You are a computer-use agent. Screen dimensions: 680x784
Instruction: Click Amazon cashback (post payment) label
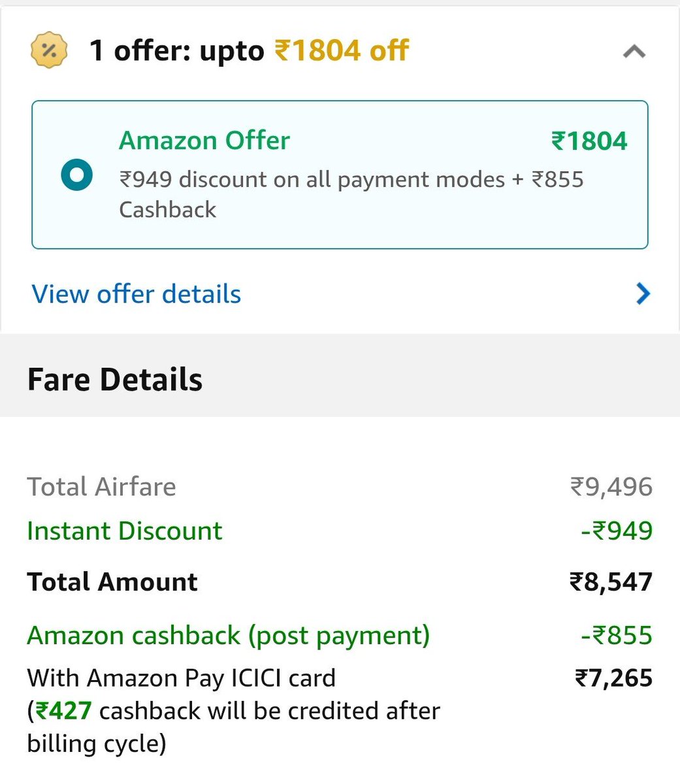pos(229,635)
